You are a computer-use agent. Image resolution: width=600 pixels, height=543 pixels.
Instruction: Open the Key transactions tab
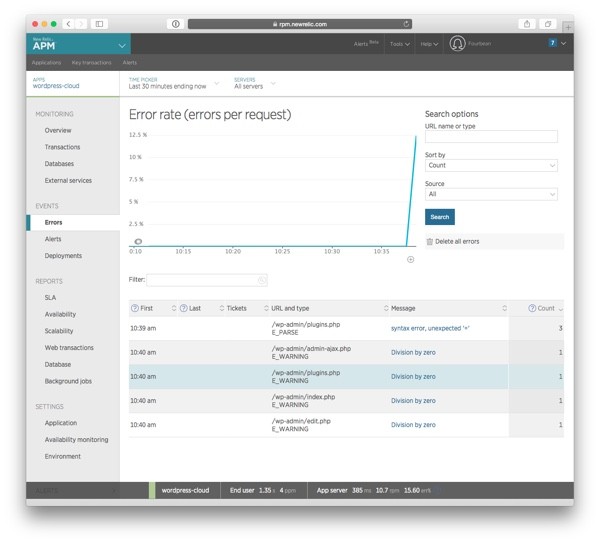(91, 62)
